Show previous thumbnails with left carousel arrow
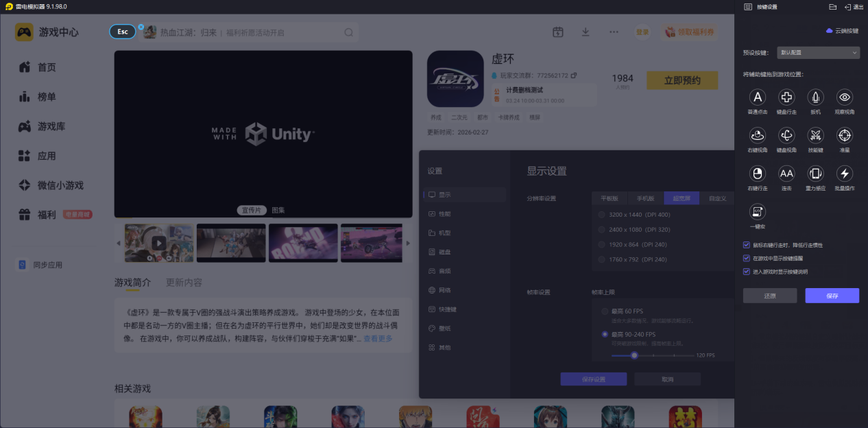This screenshot has height=428, width=868. tap(118, 243)
